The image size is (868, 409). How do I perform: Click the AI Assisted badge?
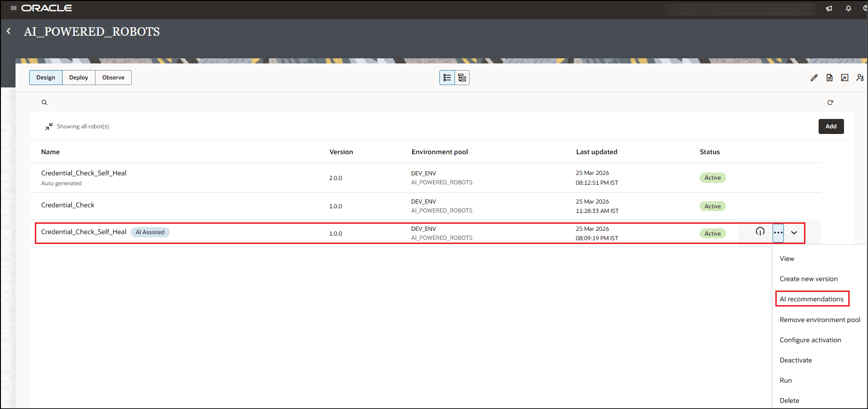click(x=150, y=232)
